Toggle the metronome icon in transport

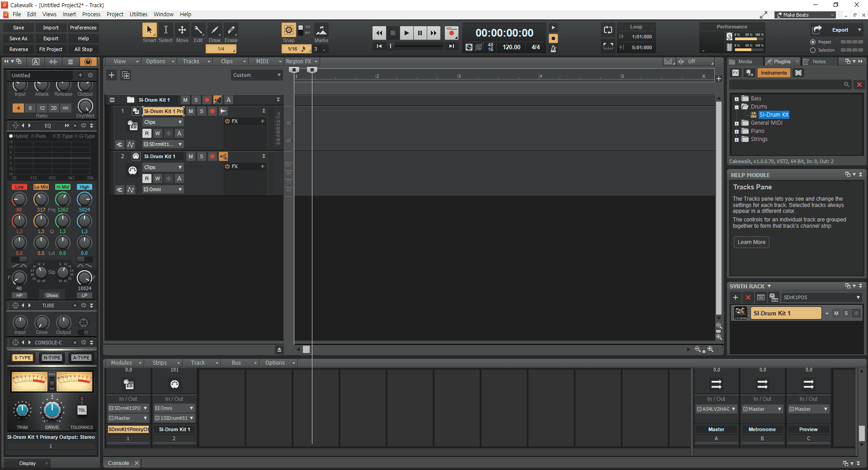[553, 49]
